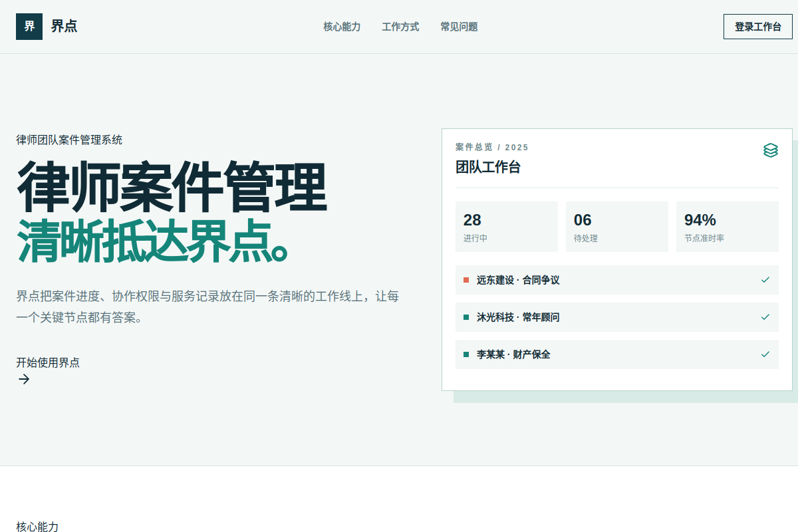Open 常见问题 from the navigation bar
Screen dimensions: 798x532
coord(459,27)
